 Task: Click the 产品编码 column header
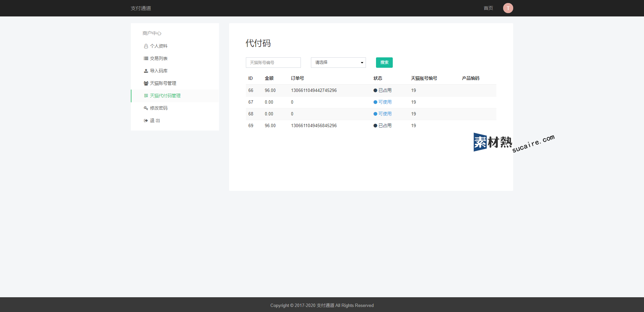471,78
